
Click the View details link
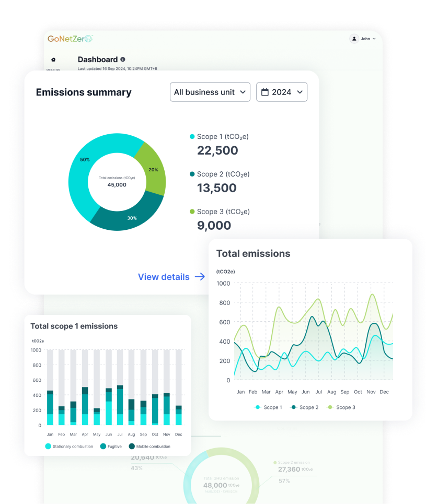164,277
